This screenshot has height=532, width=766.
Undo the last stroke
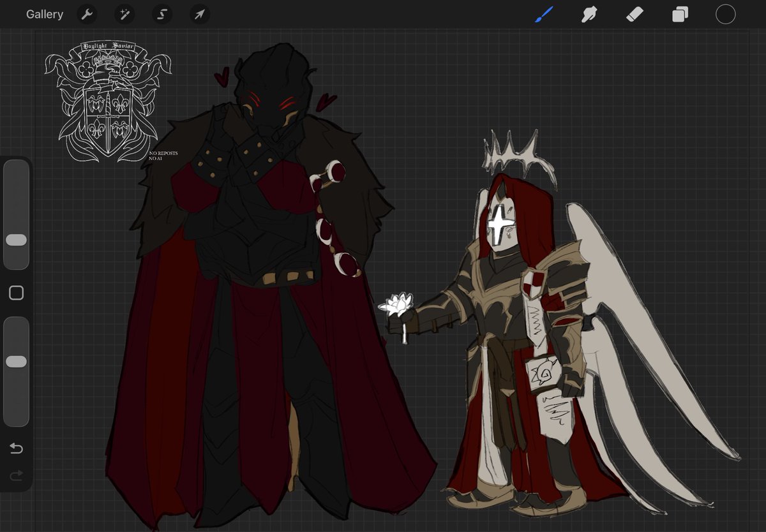(x=17, y=449)
